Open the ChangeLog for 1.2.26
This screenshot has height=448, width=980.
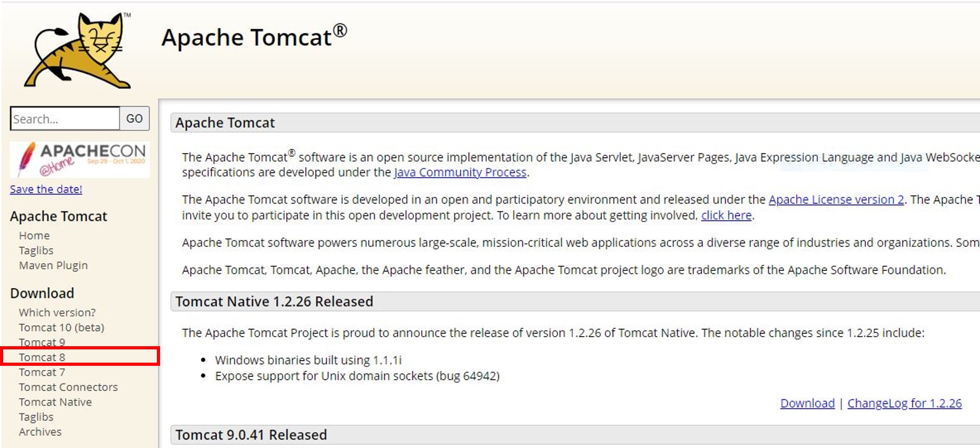pyautogui.click(x=905, y=403)
